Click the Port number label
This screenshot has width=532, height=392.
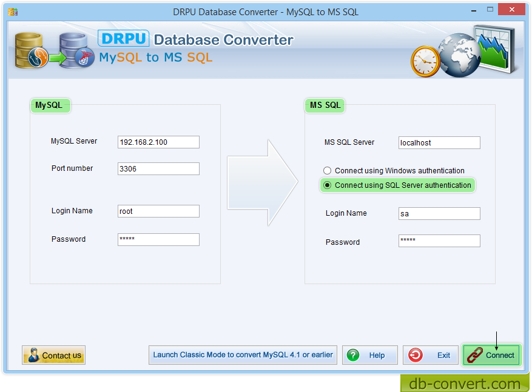(x=72, y=168)
